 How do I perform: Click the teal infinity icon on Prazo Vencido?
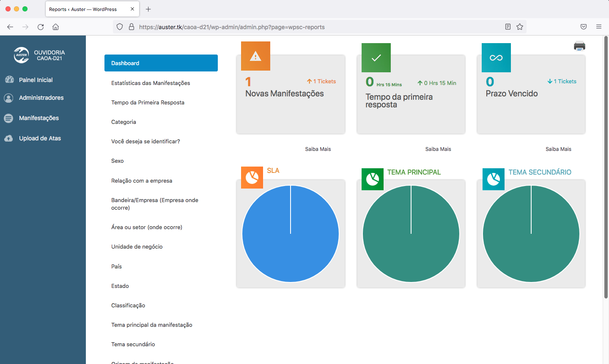[496, 58]
